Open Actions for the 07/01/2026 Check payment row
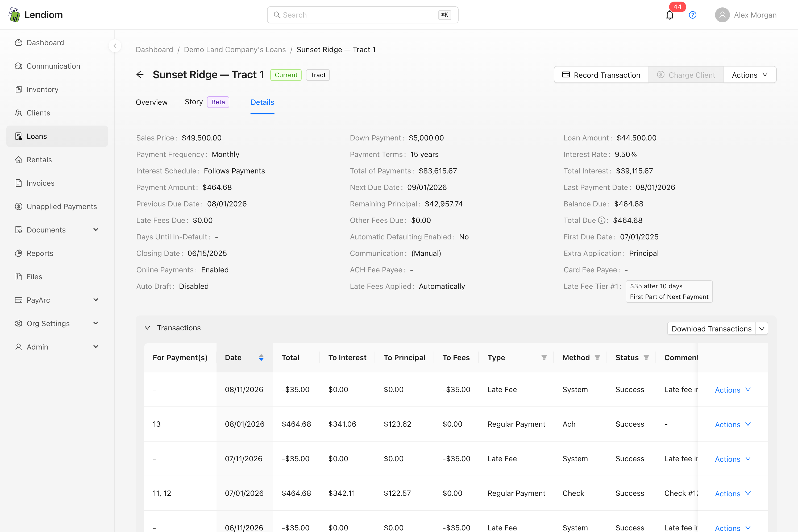This screenshot has height=532, width=798. coord(733,494)
